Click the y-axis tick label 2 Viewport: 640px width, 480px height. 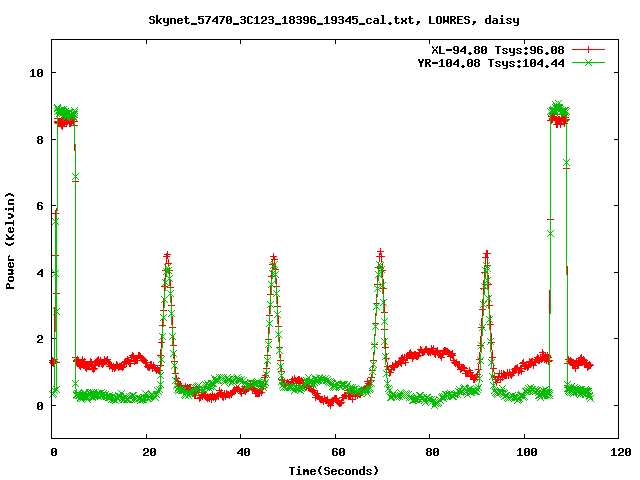[40, 340]
